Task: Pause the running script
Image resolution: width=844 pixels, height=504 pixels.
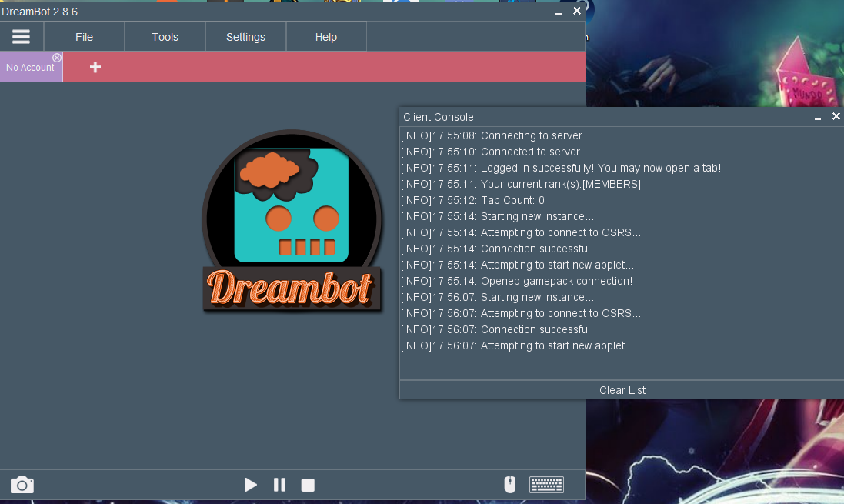Action: 279,485
